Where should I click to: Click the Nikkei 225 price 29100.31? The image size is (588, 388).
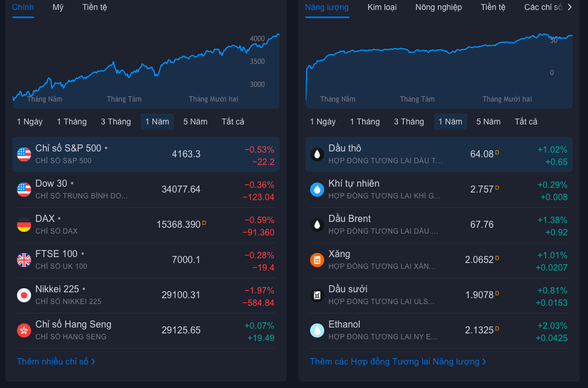tap(181, 295)
